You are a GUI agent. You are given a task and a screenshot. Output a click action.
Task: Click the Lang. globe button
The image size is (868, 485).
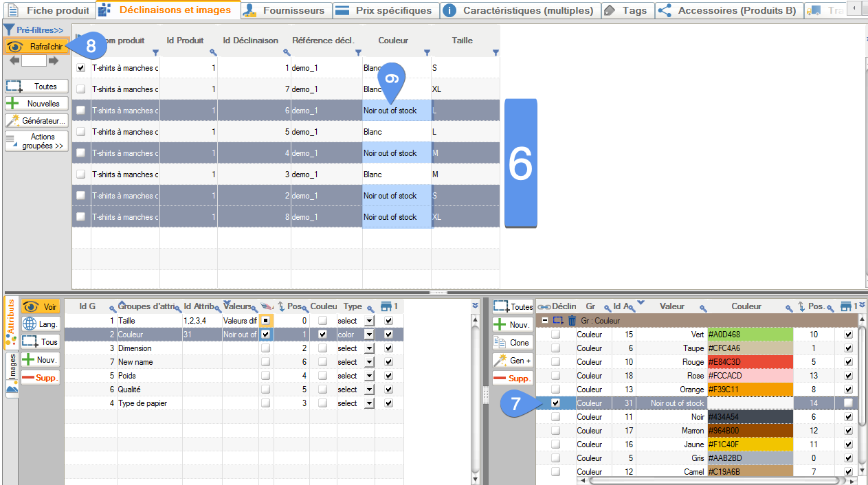click(x=40, y=324)
